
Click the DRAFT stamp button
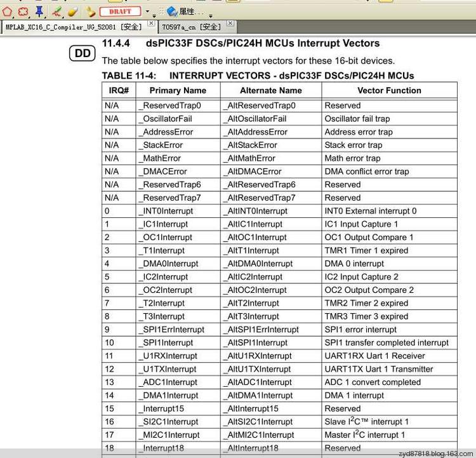120,11
